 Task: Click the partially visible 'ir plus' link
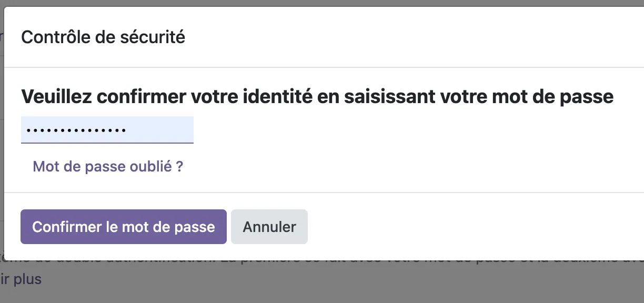point(21,279)
